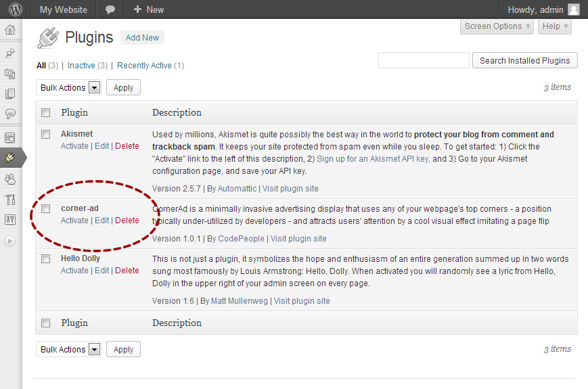
Task: Open the New content menu
Action: [149, 9]
